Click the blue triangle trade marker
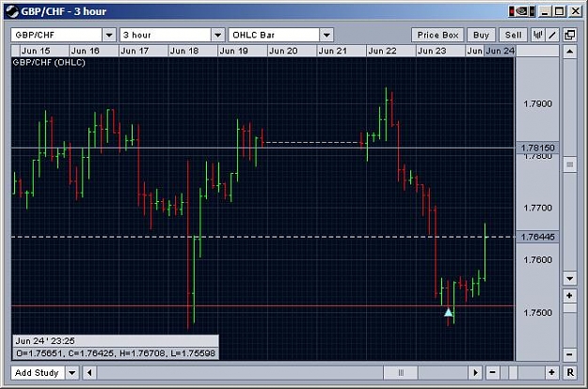Screen dimensions: 588x389 point(449,312)
